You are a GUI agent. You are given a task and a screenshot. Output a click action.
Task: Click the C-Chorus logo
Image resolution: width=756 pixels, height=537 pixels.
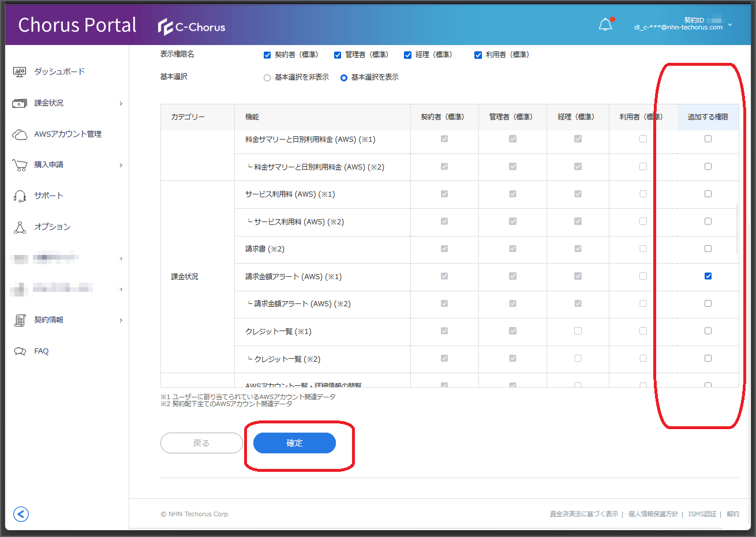[x=192, y=27]
